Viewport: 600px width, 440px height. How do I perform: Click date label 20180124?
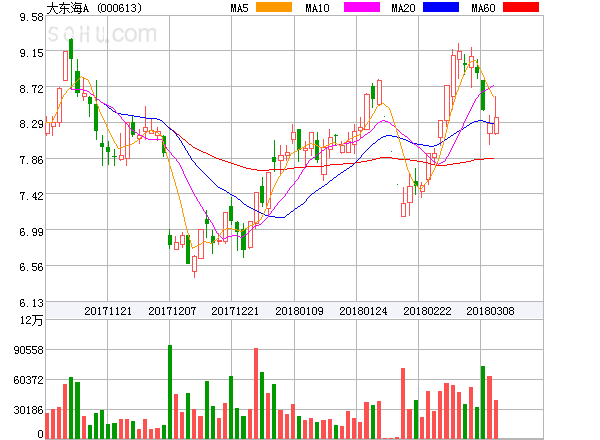[363, 311]
